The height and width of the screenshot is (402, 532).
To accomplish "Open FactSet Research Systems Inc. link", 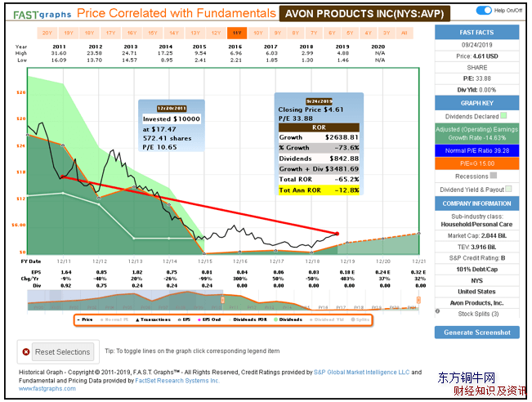I will 177,381.
